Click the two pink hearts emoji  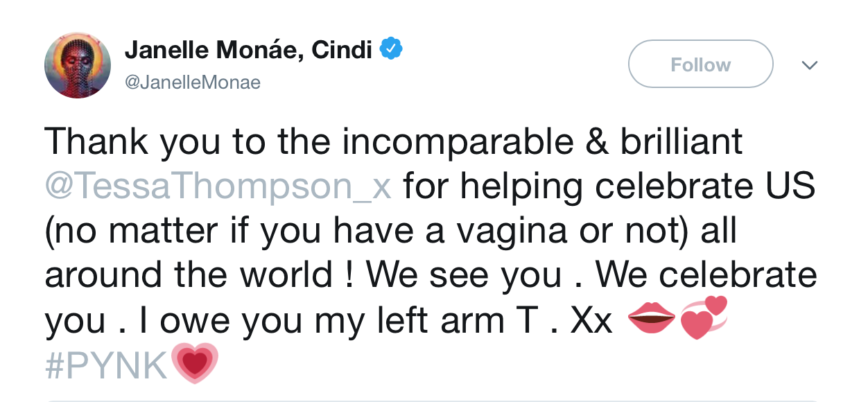[x=703, y=319]
